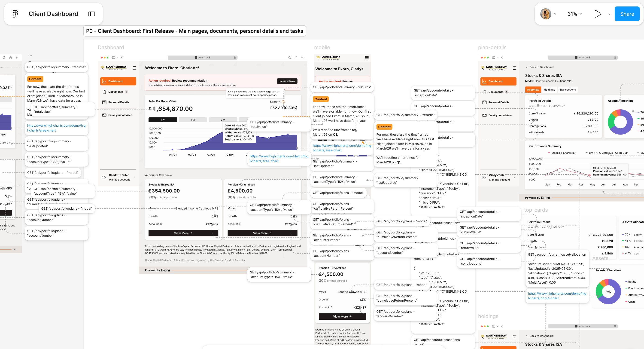Switch to the Holdings tab in plan-details

click(549, 90)
